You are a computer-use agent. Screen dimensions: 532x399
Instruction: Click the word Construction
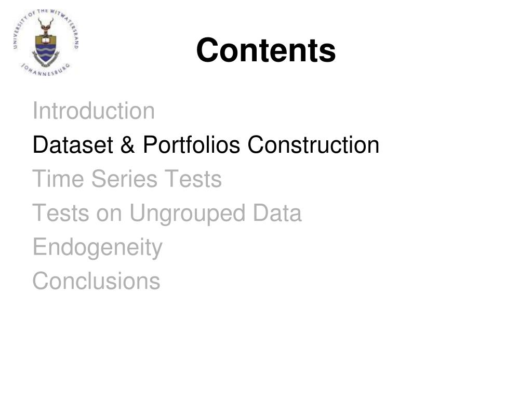click(x=313, y=145)
